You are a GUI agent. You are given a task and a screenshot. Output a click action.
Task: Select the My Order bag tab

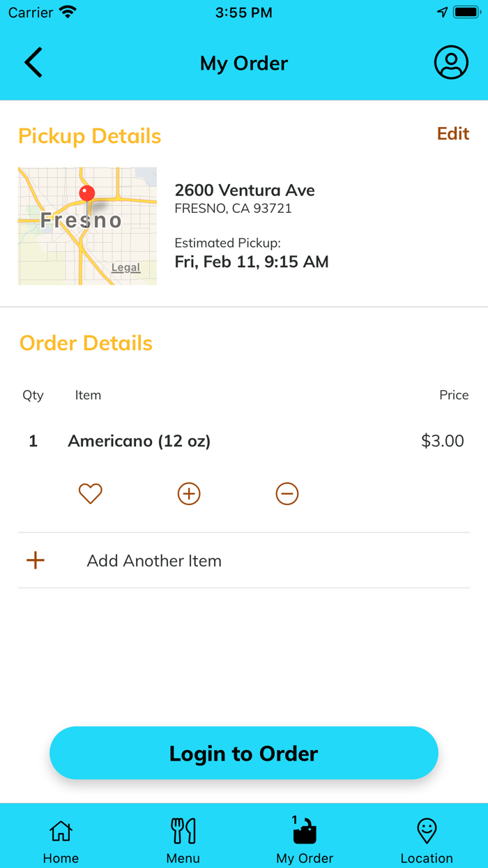tap(305, 840)
